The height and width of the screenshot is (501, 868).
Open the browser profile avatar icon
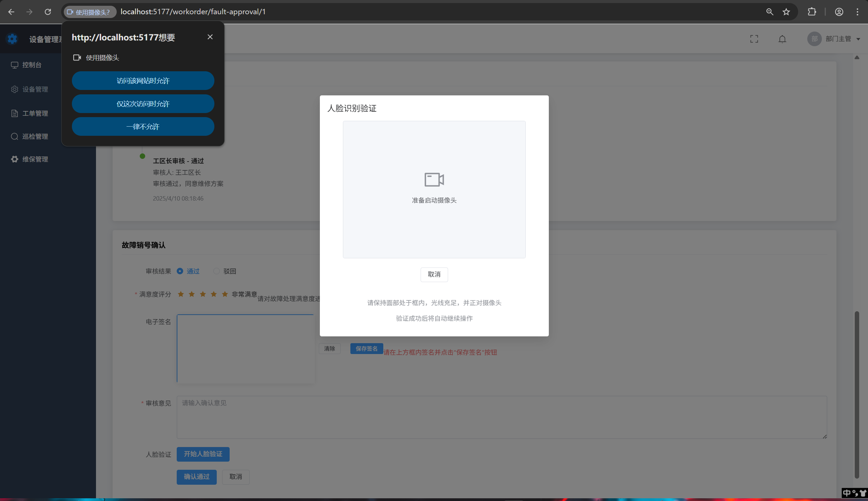[x=839, y=12]
